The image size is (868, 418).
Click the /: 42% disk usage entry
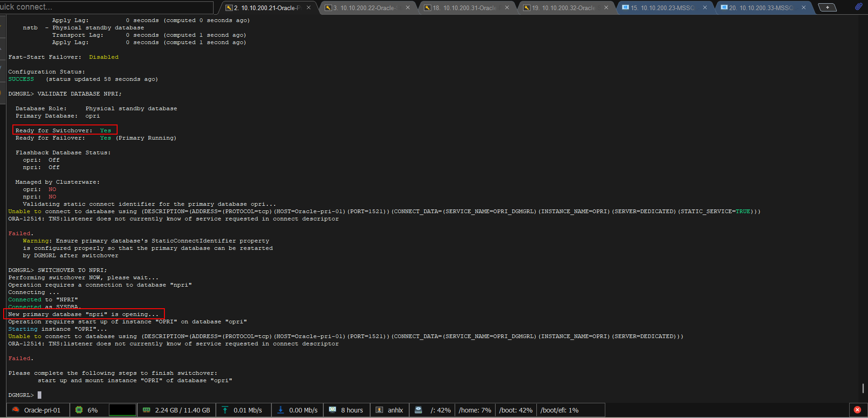pos(440,410)
